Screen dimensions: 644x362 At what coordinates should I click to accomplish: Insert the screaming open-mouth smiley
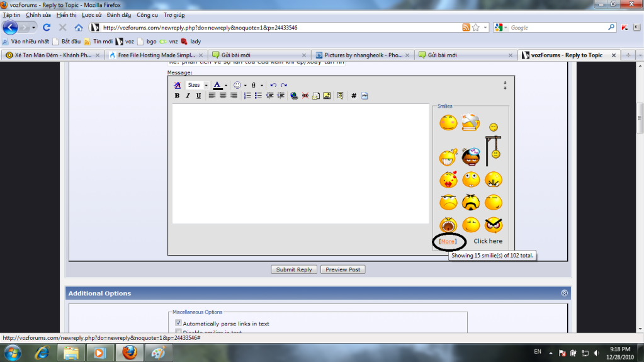448,225
